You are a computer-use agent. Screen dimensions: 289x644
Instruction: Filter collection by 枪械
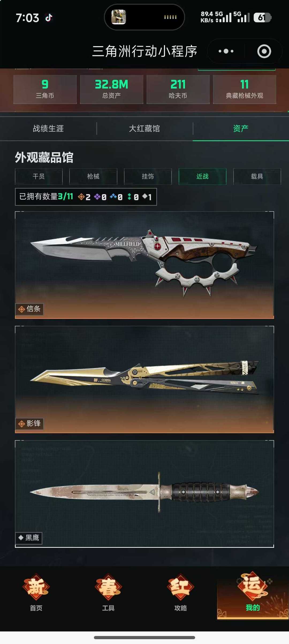click(93, 176)
